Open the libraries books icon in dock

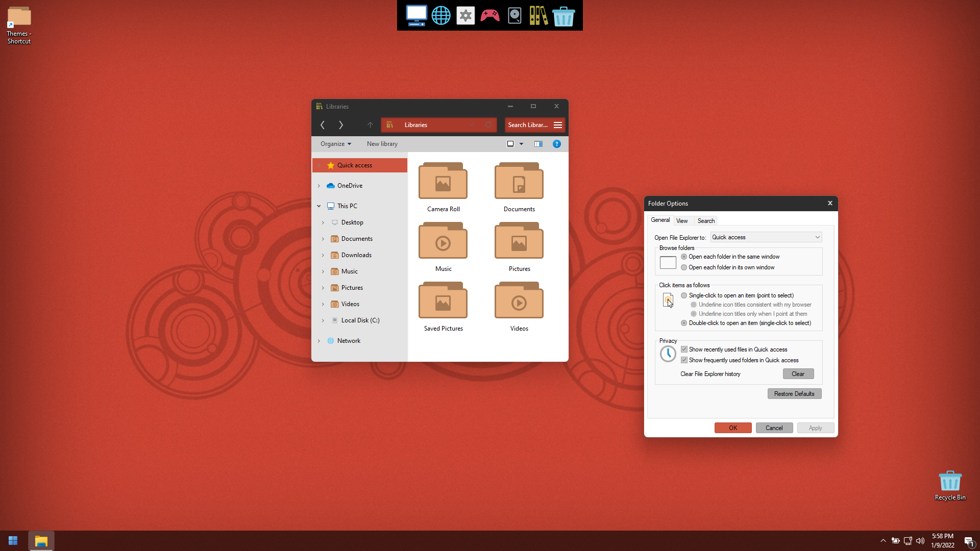point(538,15)
